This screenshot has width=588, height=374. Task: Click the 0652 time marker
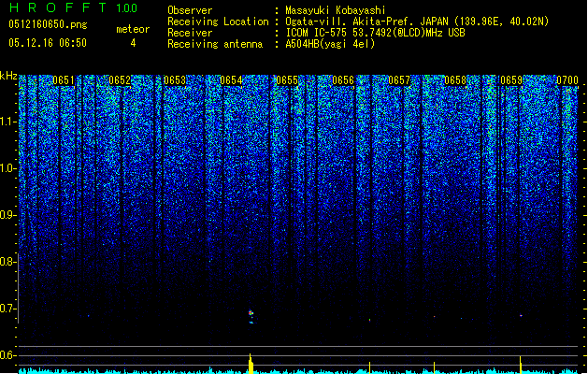[x=120, y=80]
